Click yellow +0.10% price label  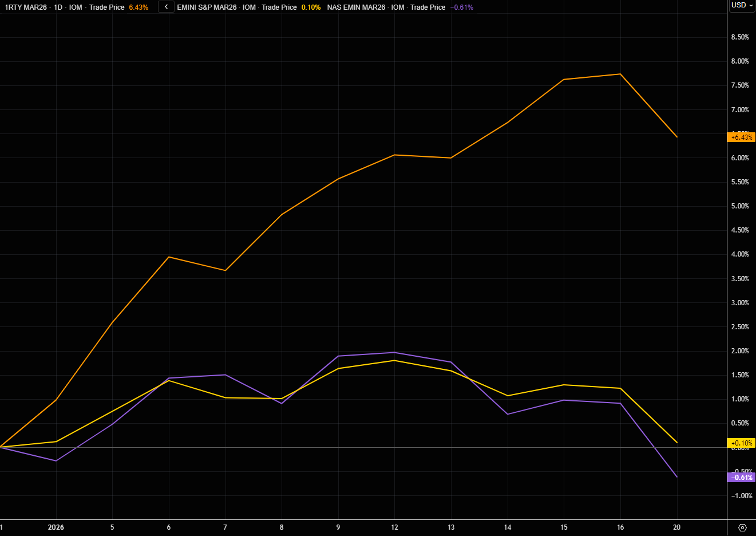[x=741, y=443]
